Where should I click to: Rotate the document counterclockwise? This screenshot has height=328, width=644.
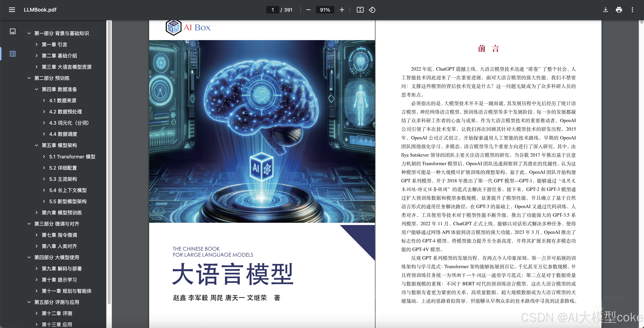(x=372, y=10)
